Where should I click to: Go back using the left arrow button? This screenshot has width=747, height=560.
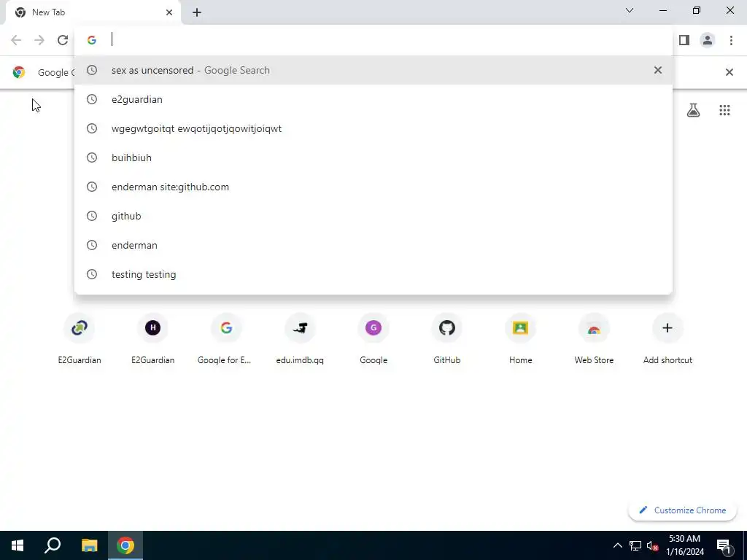[16, 40]
